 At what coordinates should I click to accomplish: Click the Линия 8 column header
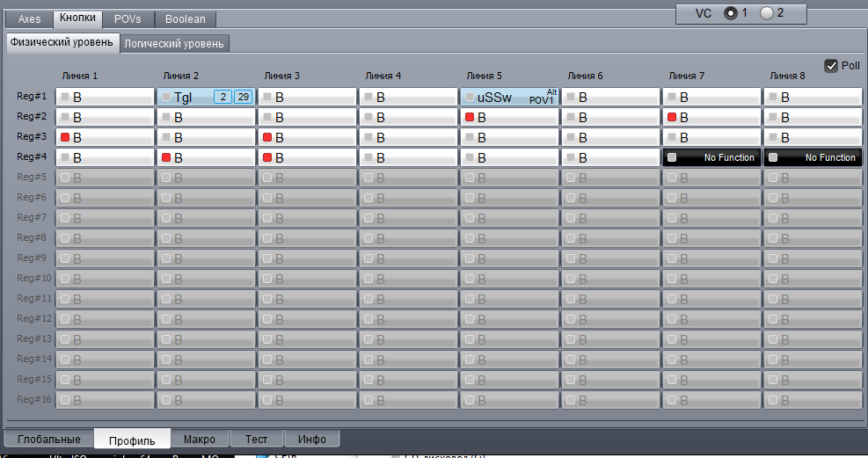[788, 76]
